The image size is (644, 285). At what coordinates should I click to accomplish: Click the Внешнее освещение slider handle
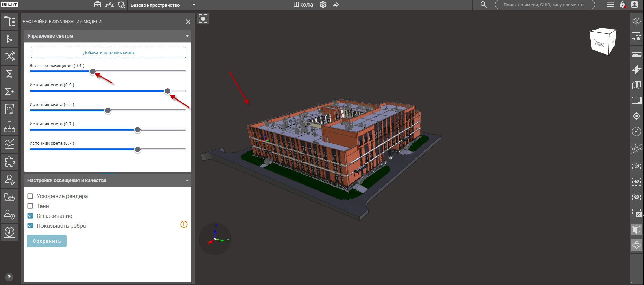pos(93,71)
